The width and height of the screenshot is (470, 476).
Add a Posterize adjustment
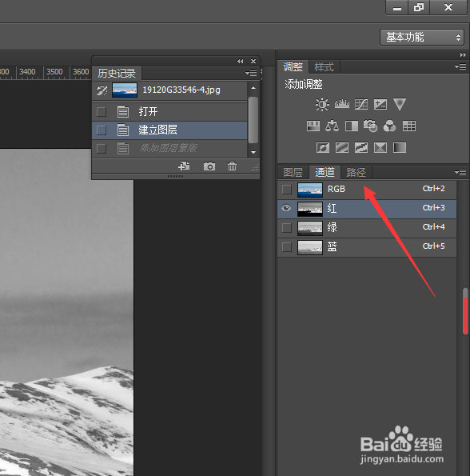pos(342,148)
